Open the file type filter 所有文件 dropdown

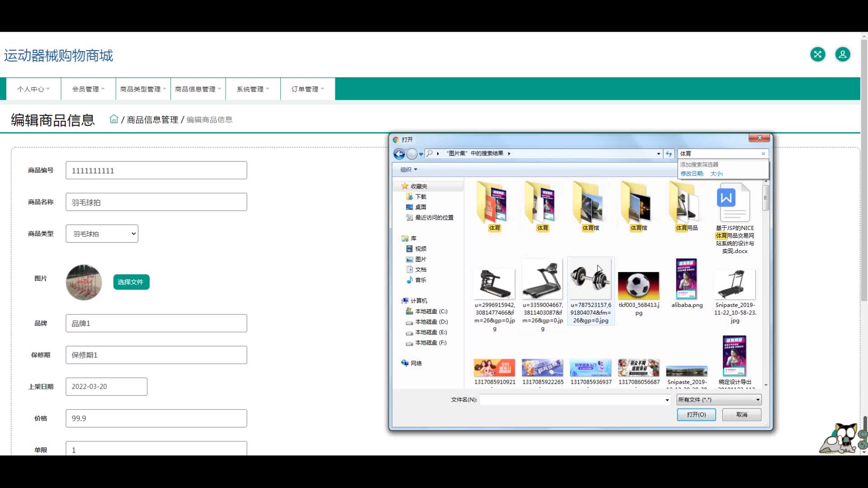pos(719,399)
